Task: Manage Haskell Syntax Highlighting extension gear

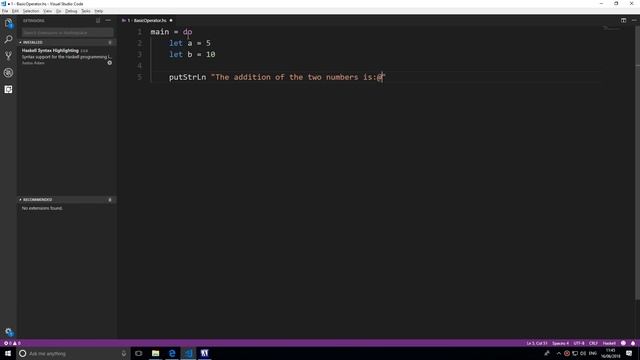Action: coord(109,63)
